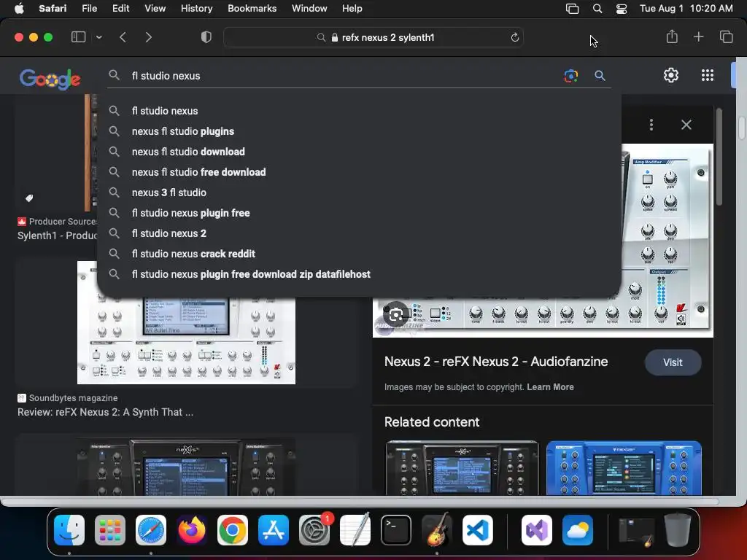The image size is (747, 560).
Task: Open the Google apps grid
Action: click(x=708, y=75)
